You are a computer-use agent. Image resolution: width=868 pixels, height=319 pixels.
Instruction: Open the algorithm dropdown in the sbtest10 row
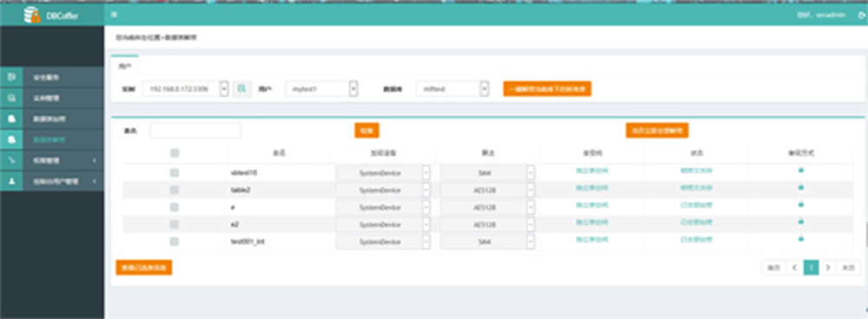point(488,173)
